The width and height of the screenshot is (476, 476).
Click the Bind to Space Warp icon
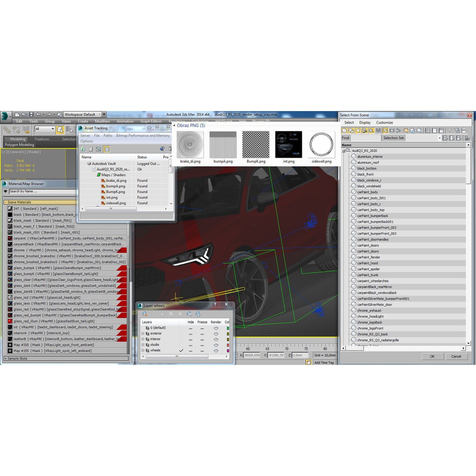[26, 130]
